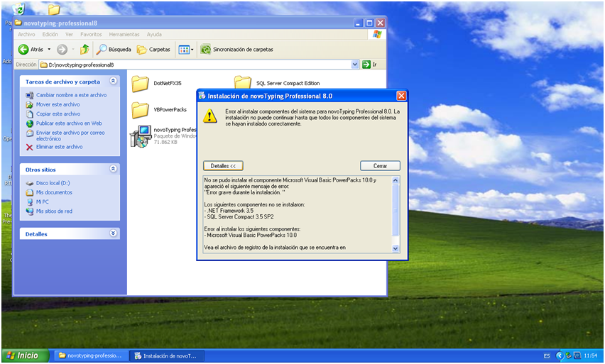Maximize the novotyping-professional8 Explorer window
The height and width of the screenshot is (364, 605).
click(x=369, y=23)
